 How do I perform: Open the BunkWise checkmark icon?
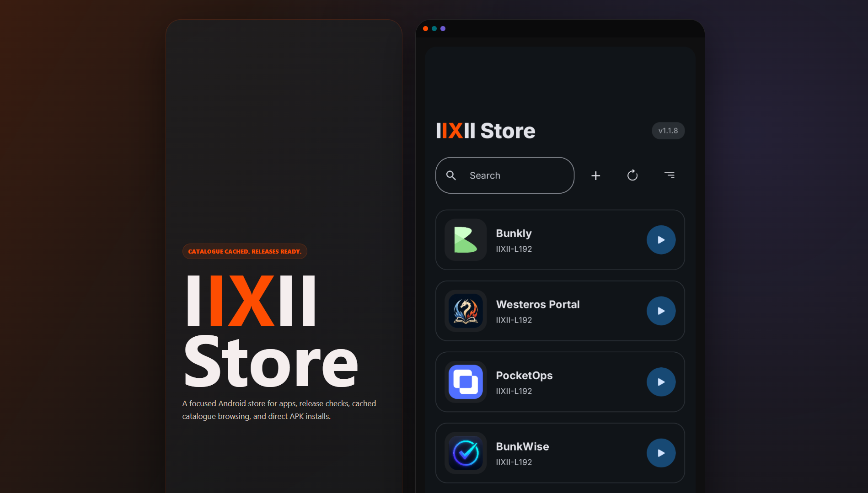point(466,453)
